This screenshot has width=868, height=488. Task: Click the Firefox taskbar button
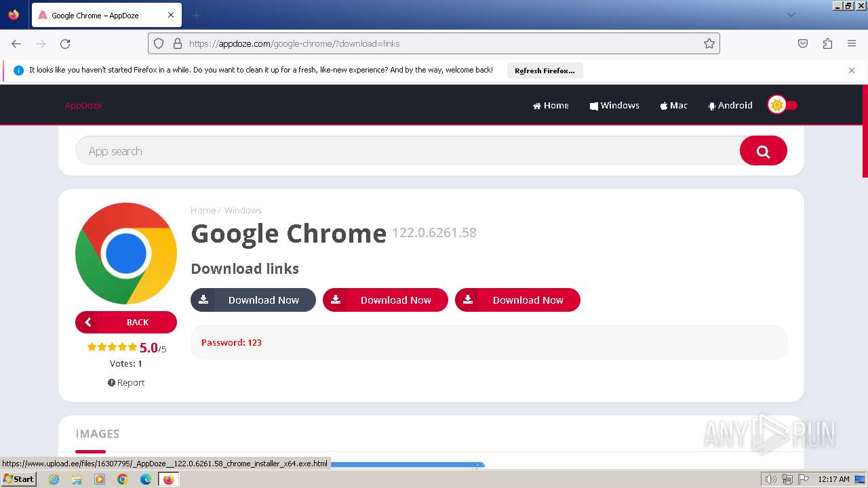click(168, 479)
